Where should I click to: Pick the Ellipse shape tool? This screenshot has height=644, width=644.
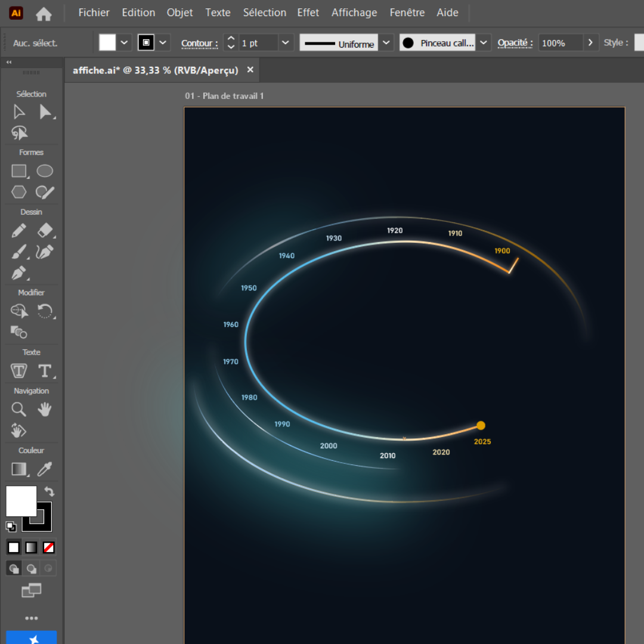(x=45, y=171)
